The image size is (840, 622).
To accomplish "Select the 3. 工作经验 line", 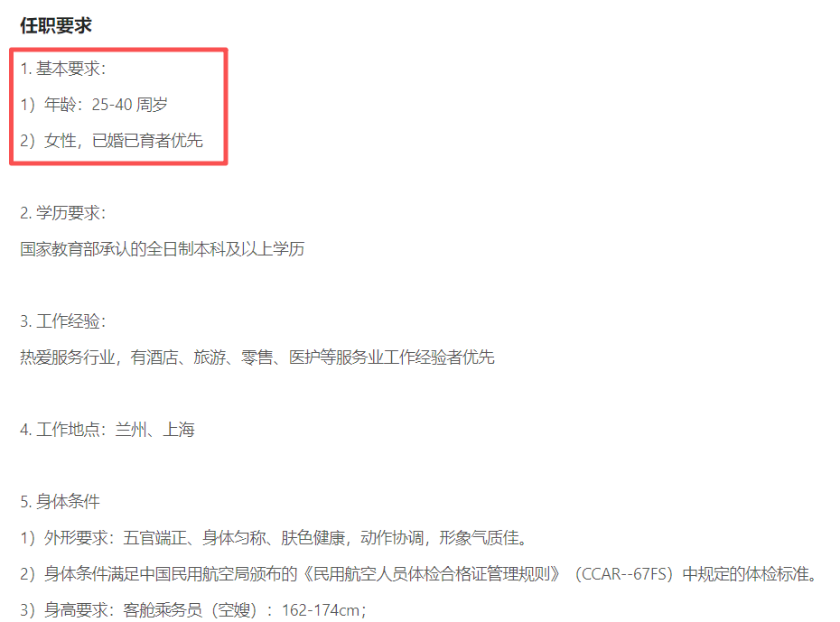I will (63, 321).
